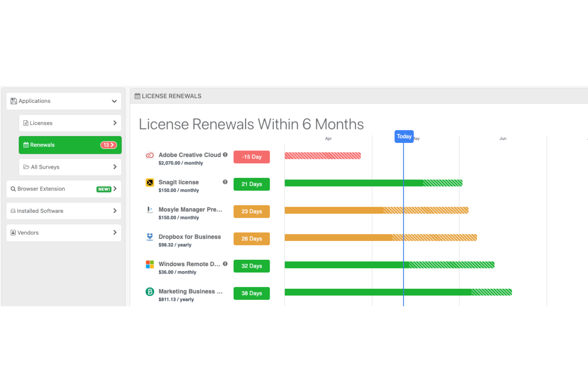Open the Vendors menu item
The height and width of the screenshot is (392, 588).
[64, 233]
